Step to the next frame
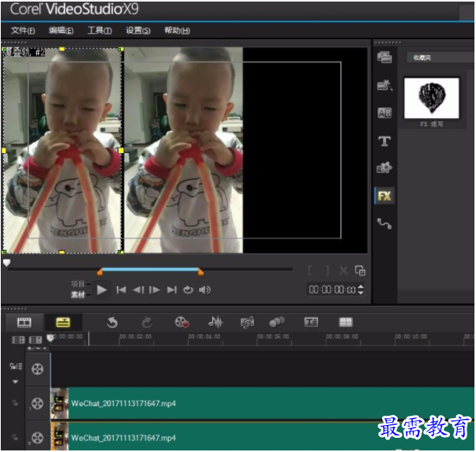Screen dimensions: 476x452 pos(155,290)
